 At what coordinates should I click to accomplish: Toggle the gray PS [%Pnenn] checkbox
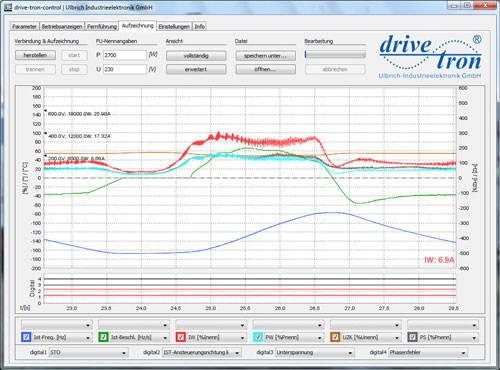[412, 337]
